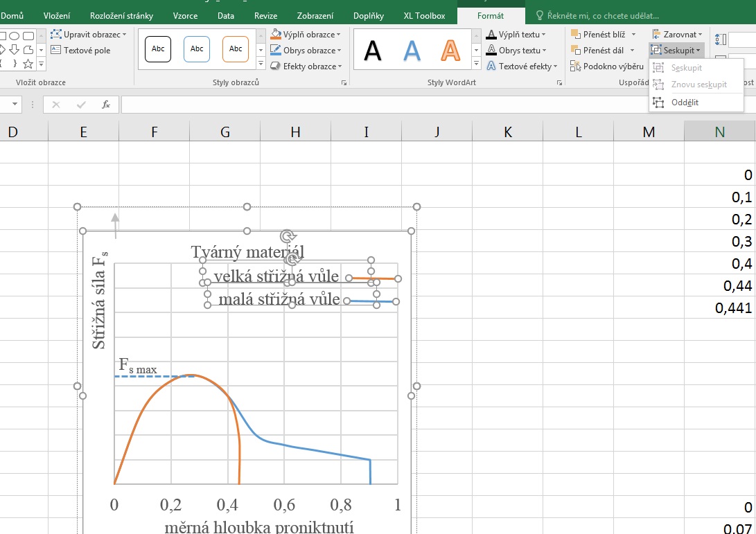
Task: Select the star shape in the shapes gallery
Action: point(28,64)
